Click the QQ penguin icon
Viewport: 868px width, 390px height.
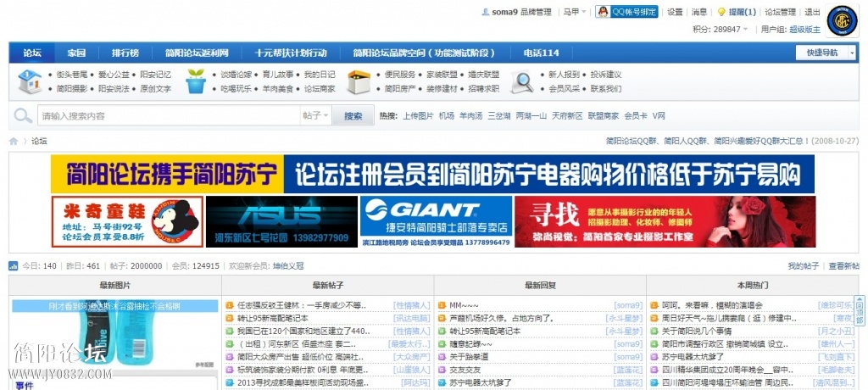tap(603, 12)
